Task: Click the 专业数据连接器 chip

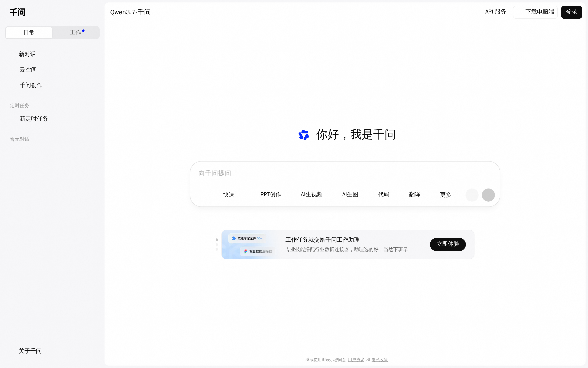Action: point(258,251)
